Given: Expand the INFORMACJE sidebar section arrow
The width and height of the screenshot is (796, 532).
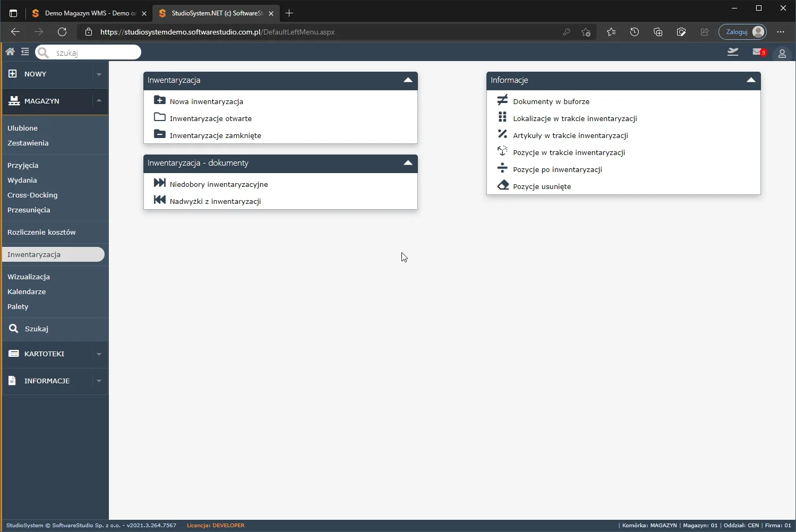Looking at the screenshot, I should tap(99, 381).
